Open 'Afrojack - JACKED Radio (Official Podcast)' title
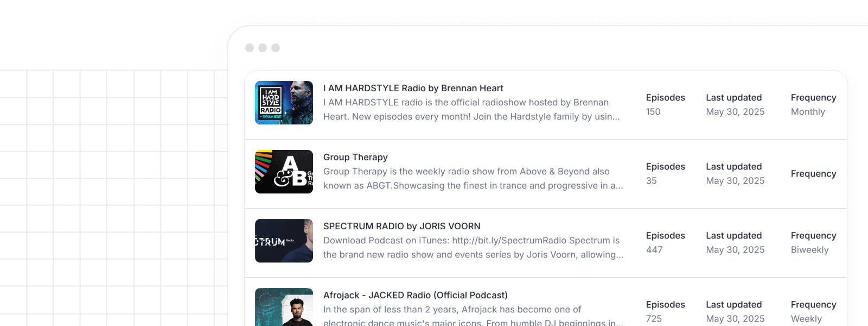 point(415,295)
